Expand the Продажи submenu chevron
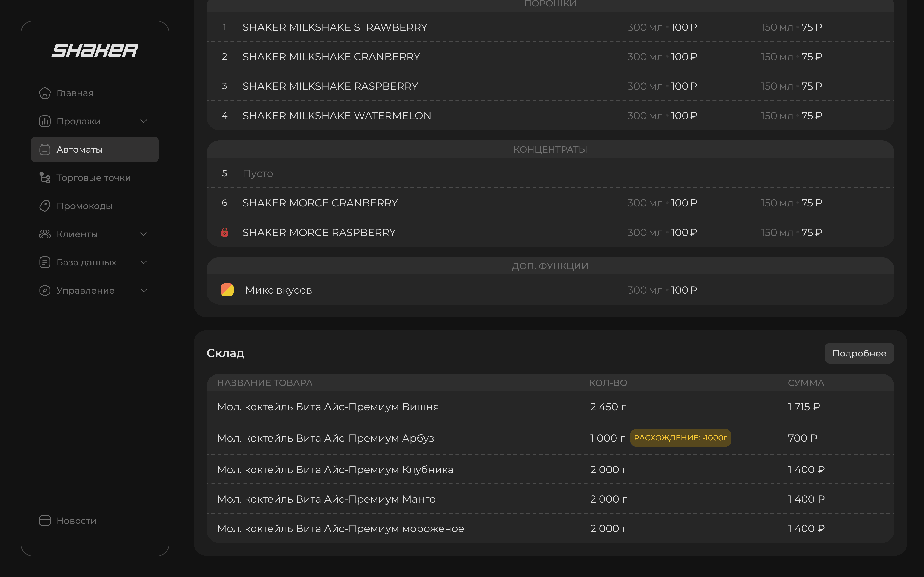The image size is (924, 577). pyautogui.click(x=144, y=121)
